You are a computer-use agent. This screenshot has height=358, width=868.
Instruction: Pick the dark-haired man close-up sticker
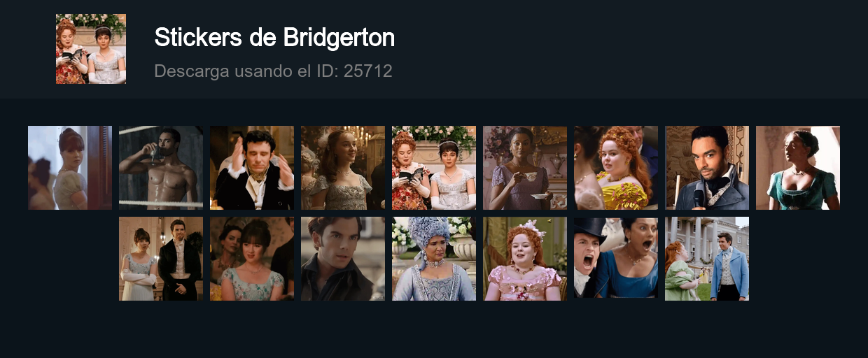[x=343, y=259]
